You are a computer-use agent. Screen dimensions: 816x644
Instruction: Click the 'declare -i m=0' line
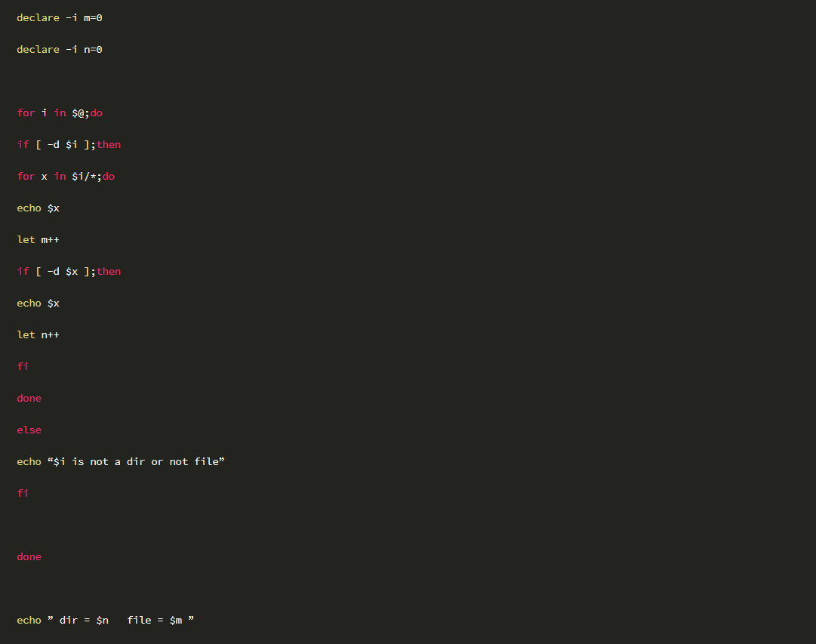coord(60,17)
